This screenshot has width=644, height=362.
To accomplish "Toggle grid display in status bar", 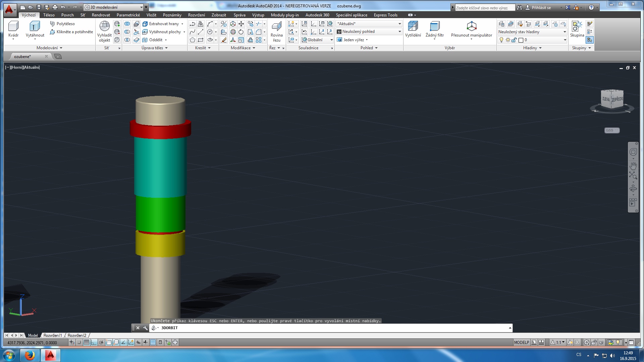I will click(x=87, y=342).
